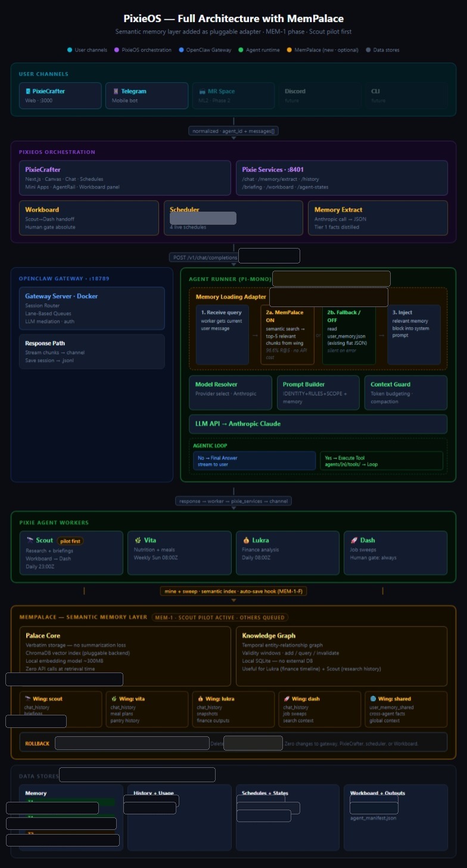This screenshot has height=868, width=467.
Task: Click 'agent_manifest.json' in Workboard + Outputs
Action: click(x=373, y=818)
